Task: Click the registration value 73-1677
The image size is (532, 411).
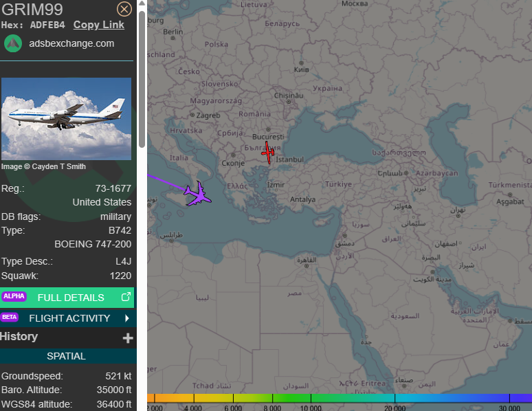Action: [x=113, y=188]
